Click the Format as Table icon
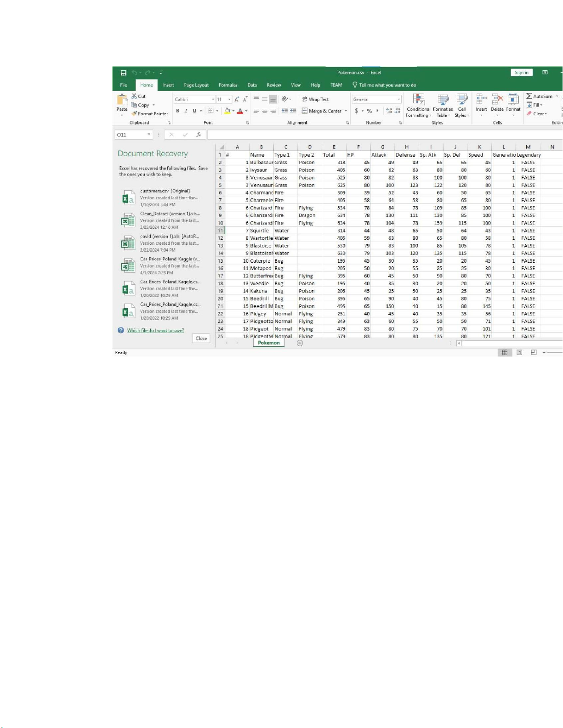The width and height of the screenshot is (563, 728). (x=443, y=100)
